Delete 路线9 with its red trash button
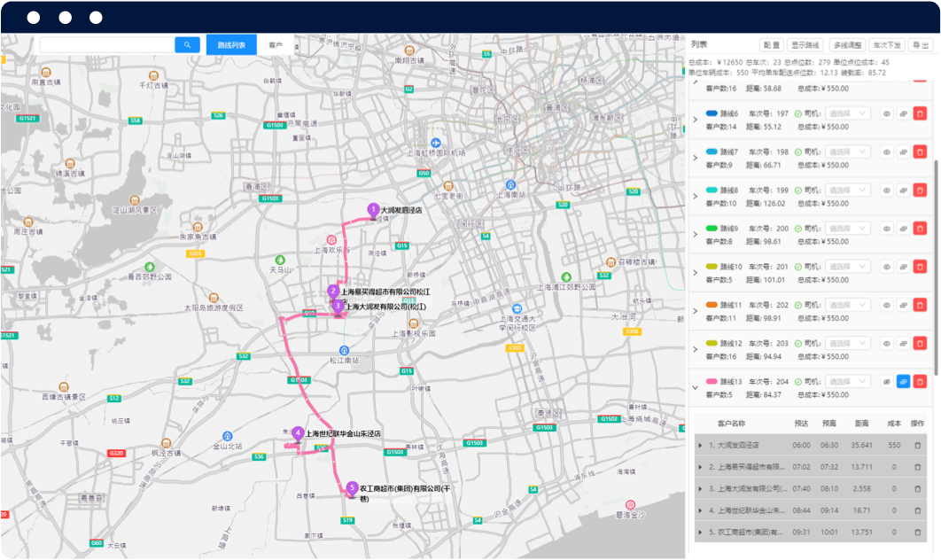 coord(920,229)
